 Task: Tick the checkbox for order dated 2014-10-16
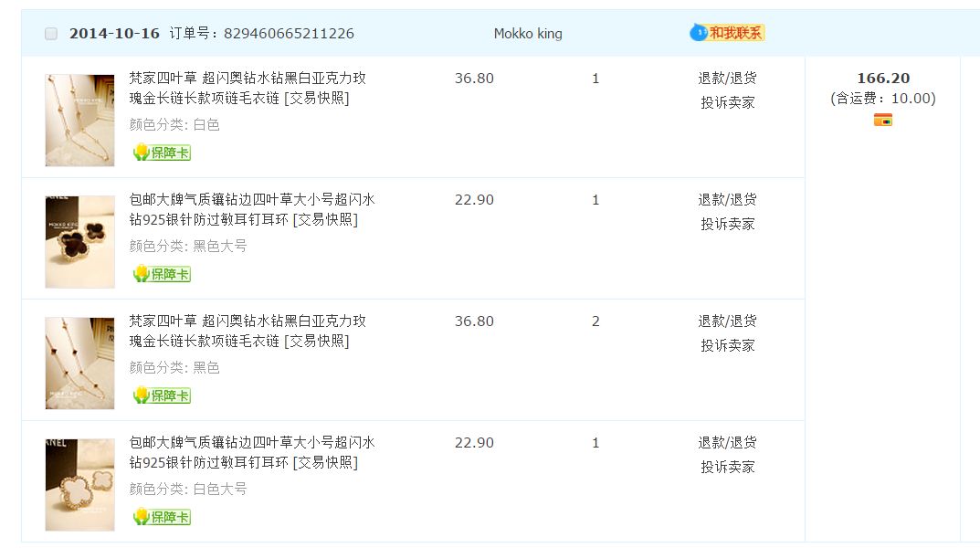51,34
